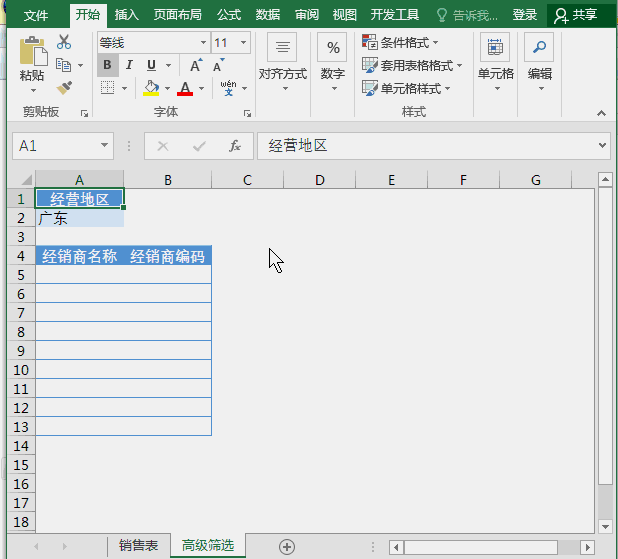Switch to the Data tab
This screenshot has height=559, width=618.
point(268,15)
